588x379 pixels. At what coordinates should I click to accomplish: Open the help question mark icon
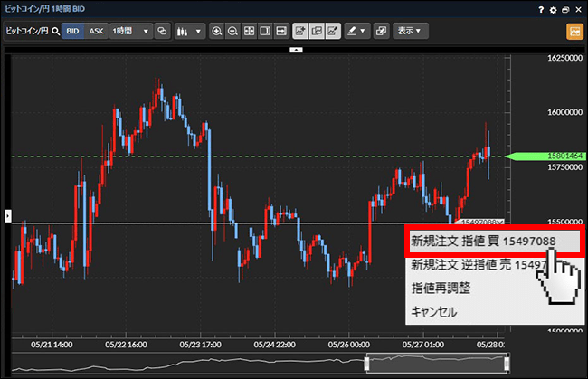[x=541, y=8]
